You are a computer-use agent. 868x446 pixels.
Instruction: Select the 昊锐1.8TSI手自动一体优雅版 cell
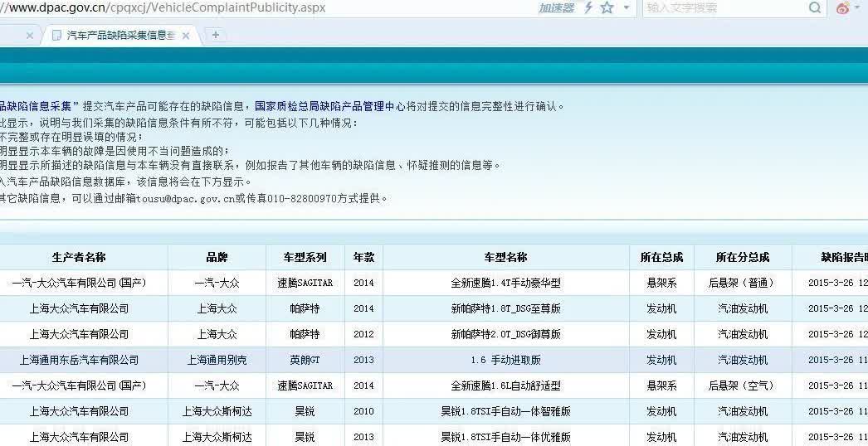tap(506, 437)
